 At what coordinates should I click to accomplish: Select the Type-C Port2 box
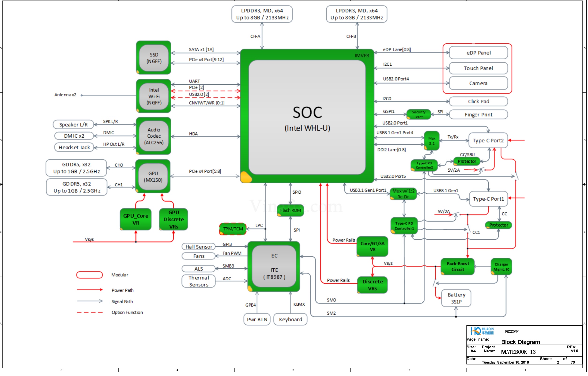coord(488,140)
